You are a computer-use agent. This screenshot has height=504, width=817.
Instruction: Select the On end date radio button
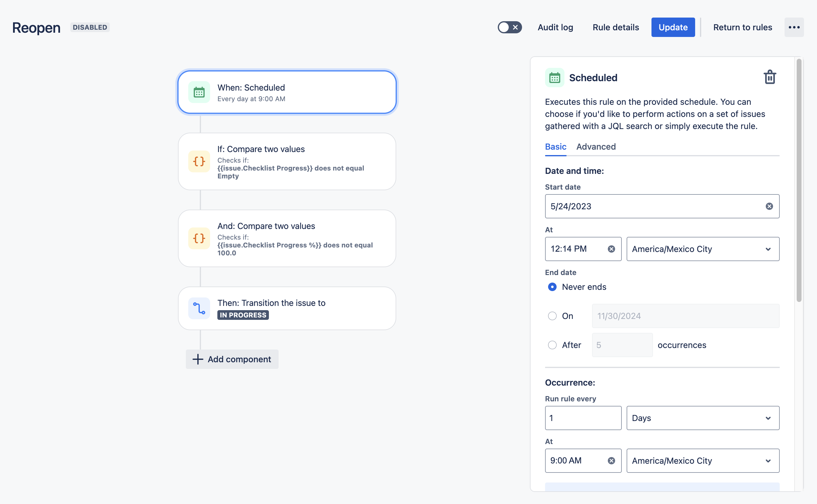pyautogui.click(x=552, y=316)
